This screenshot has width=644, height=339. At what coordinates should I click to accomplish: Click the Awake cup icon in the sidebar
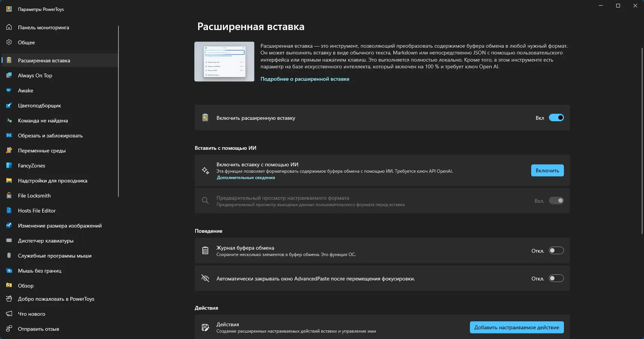click(9, 90)
